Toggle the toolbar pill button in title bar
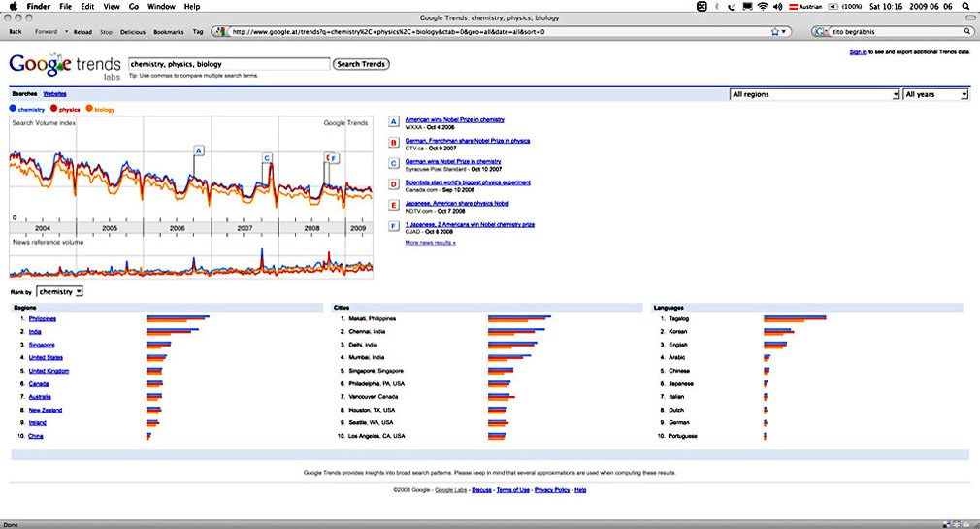Screen dimensions: 980x529 tap(970, 18)
